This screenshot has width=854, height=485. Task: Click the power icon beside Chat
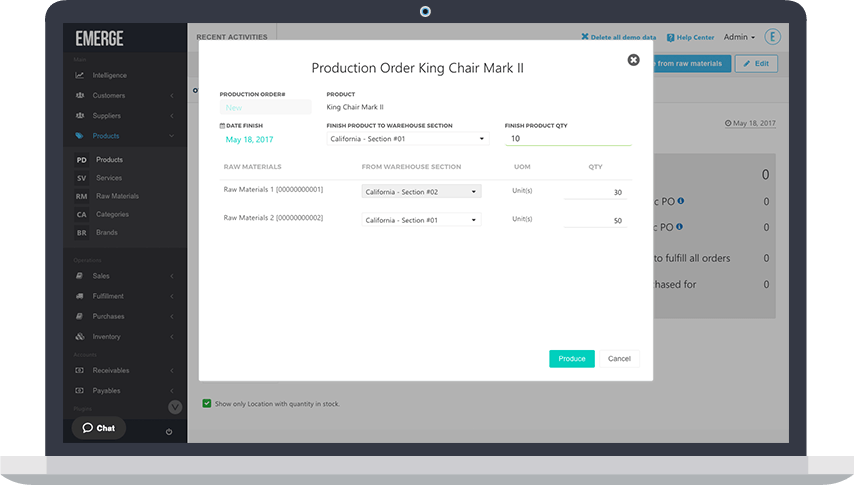point(168,431)
